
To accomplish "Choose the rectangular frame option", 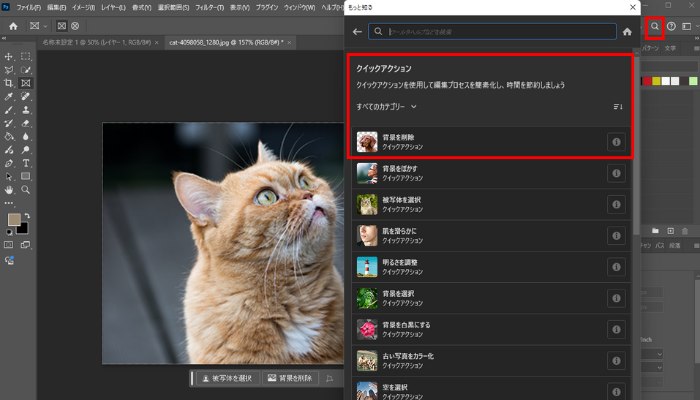I will [x=62, y=26].
